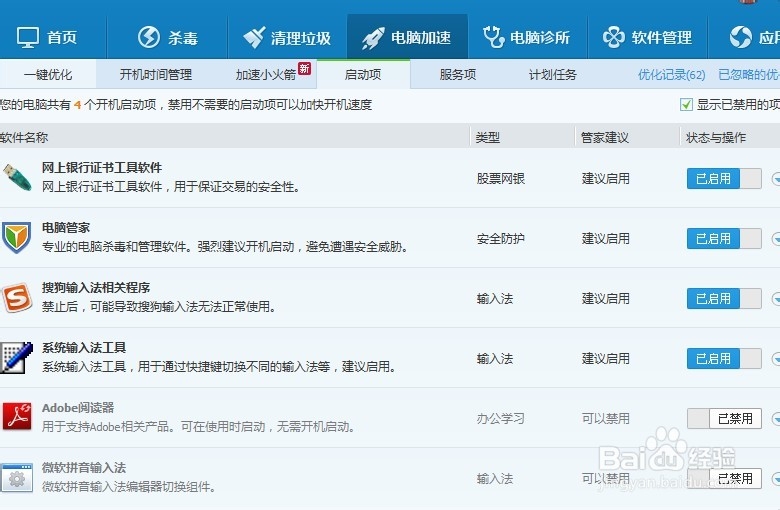
Task: Click the 微软拼音输入法 title text
Action: (x=84, y=468)
